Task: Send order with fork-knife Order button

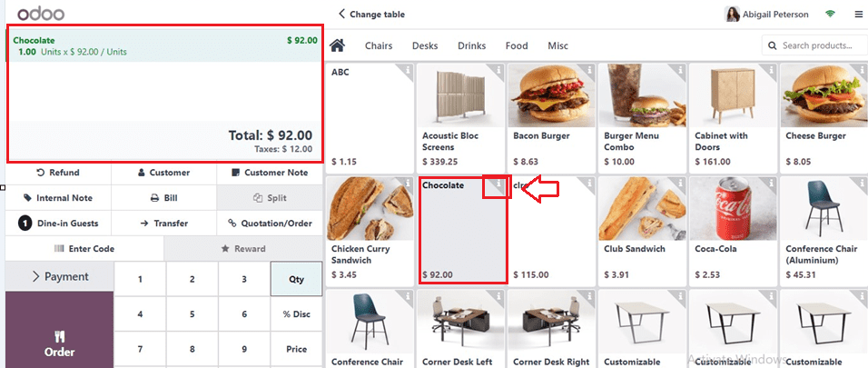Action: click(x=59, y=331)
